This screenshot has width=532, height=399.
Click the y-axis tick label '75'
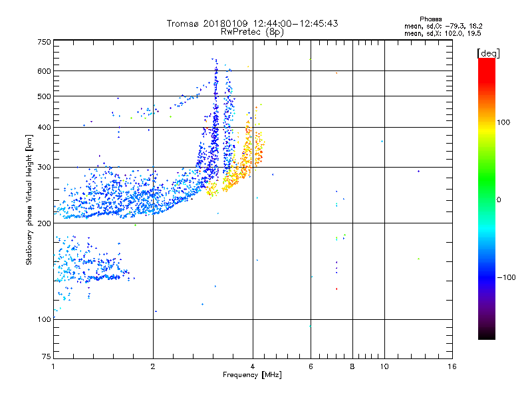(x=47, y=356)
